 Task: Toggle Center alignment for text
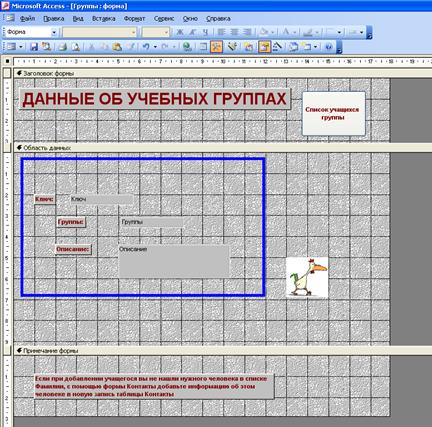pos(234,32)
